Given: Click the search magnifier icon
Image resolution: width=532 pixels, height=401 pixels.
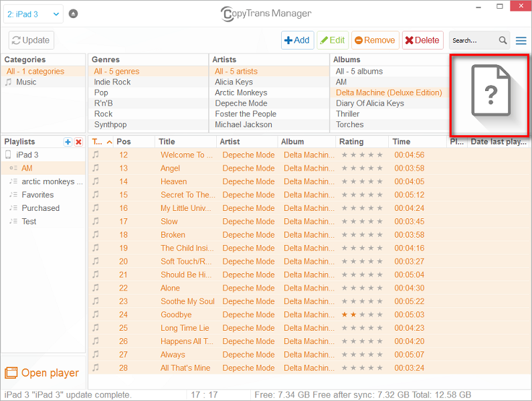Looking at the screenshot, I should coord(503,40).
